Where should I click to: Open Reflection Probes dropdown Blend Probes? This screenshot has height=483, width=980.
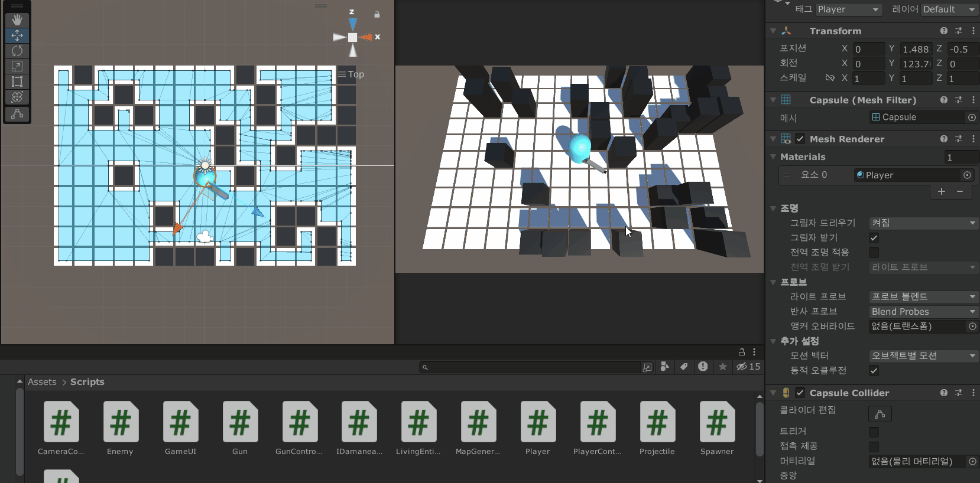[x=924, y=312]
